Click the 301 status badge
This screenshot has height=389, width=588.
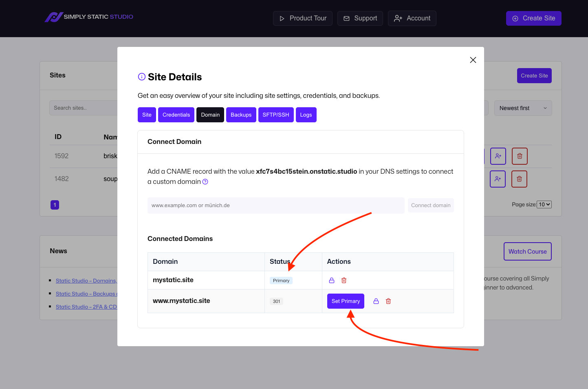[277, 301]
